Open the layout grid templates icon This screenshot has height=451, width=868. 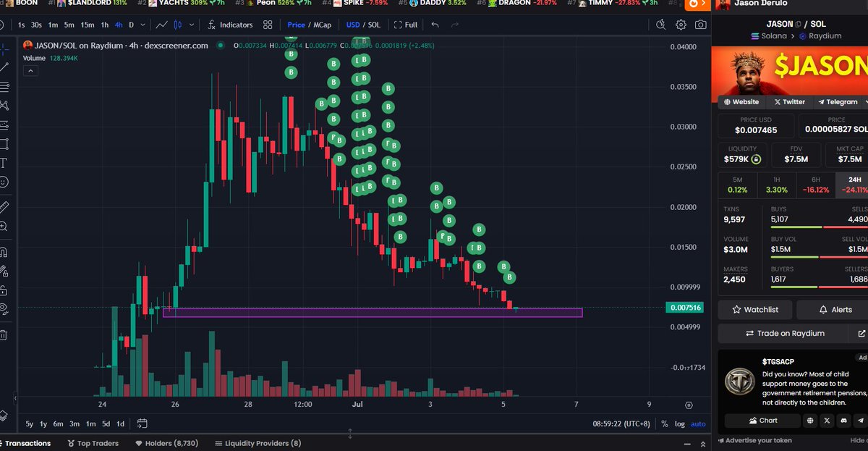point(268,25)
